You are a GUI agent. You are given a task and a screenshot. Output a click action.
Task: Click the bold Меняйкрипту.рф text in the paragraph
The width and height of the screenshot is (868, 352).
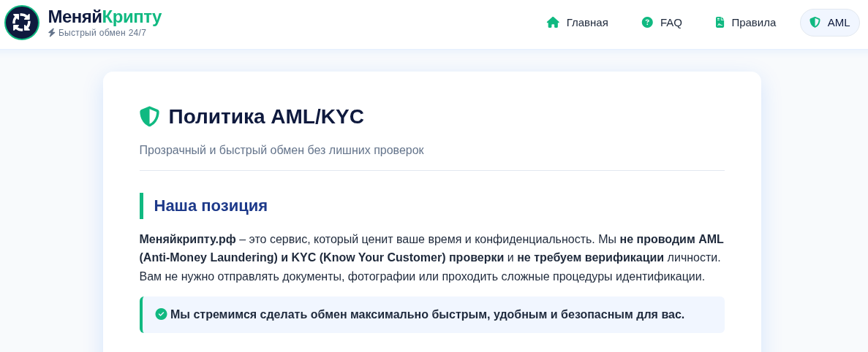coord(188,240)
